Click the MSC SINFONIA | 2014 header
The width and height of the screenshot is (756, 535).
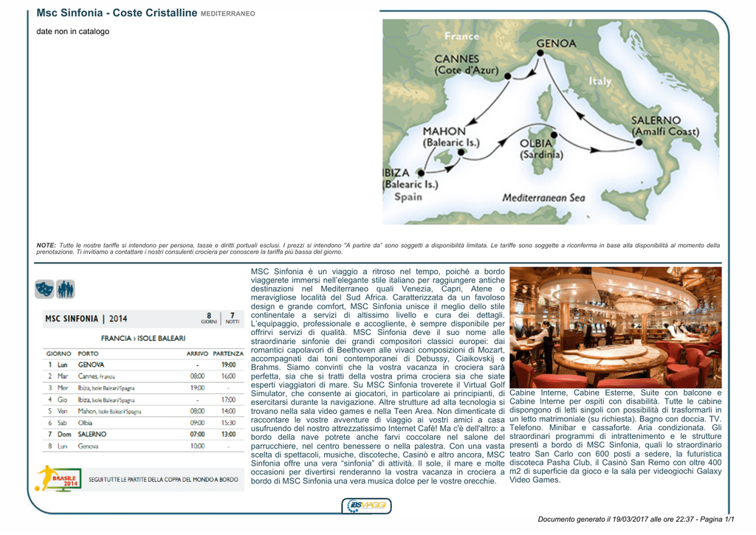[86, 319]
